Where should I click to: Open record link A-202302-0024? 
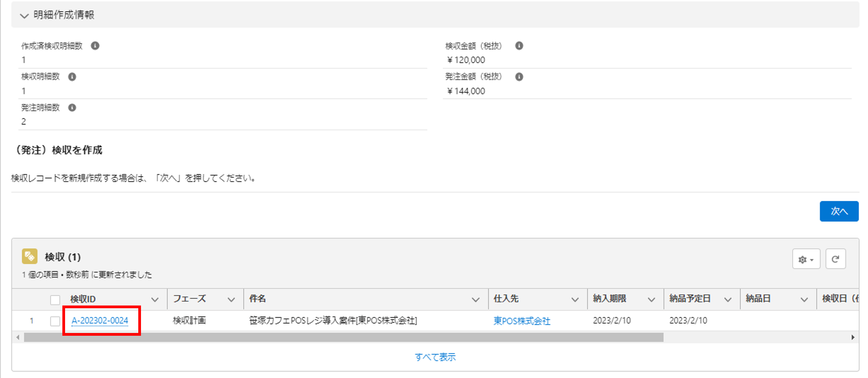click(x=100, y=321)
